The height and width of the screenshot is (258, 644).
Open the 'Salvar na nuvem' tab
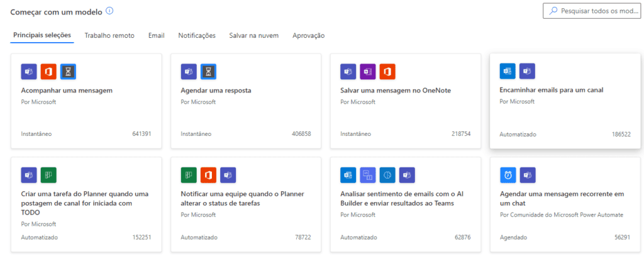click(254, 36)
